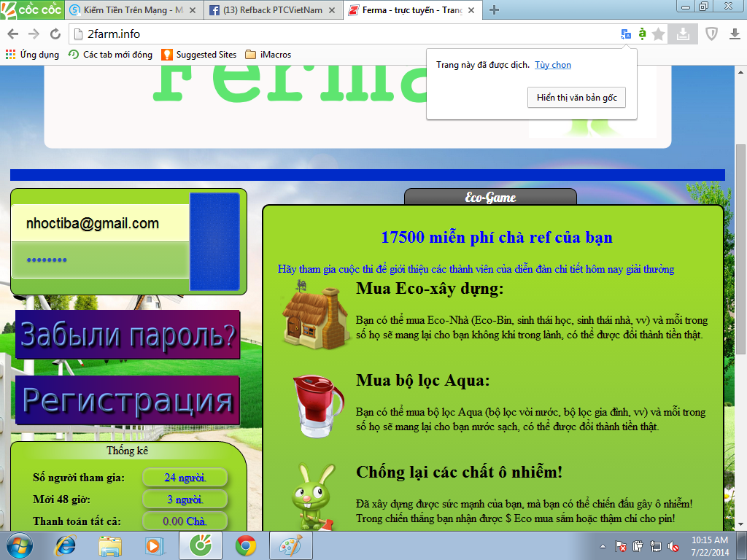This screenshot has width=747, height=560.
Task: Open Windows Explorer from the taskbar
Action: click(x=110, y=545)
